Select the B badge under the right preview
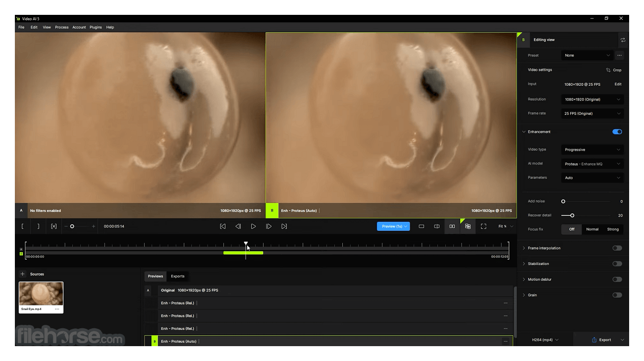 272,210
